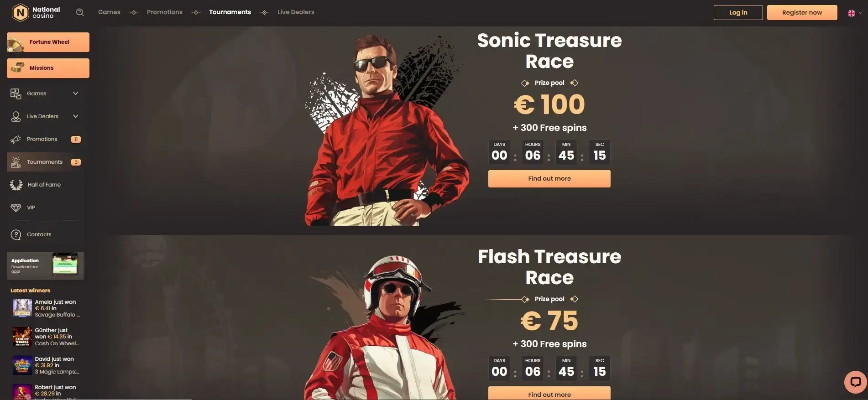Screen dimensions: 868x400
Task: Click the Tournaments podium icon in sidebar
Action: (x=16, y=162)
